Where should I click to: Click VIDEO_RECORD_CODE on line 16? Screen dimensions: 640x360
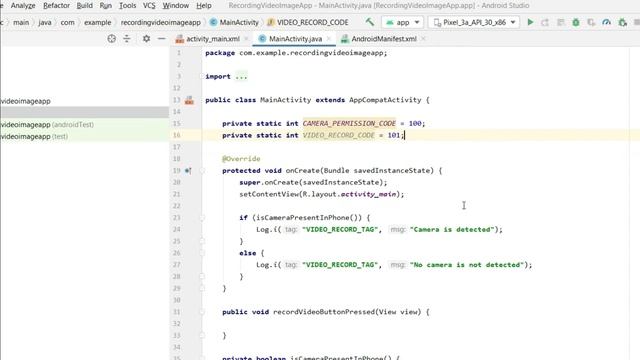338,135
